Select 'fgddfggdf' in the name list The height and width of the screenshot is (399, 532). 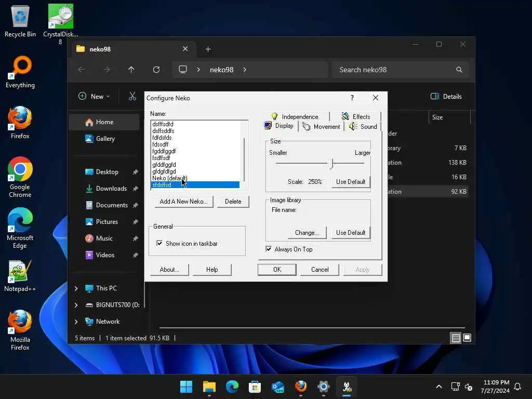164,151
